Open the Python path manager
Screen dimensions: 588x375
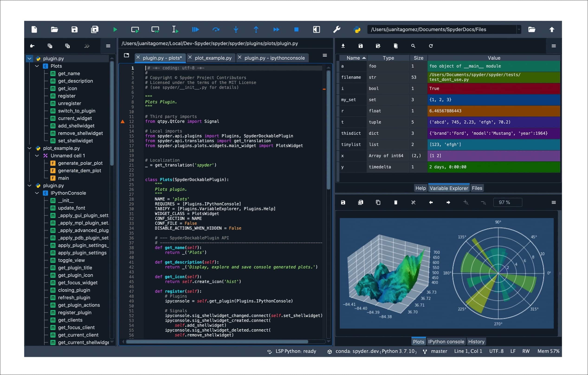(357, 29)
